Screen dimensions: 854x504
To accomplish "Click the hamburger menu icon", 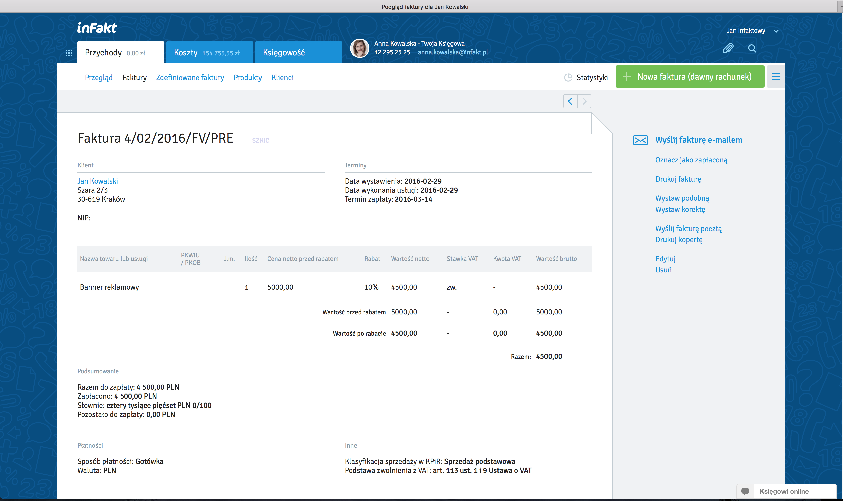I will [776, 77].
